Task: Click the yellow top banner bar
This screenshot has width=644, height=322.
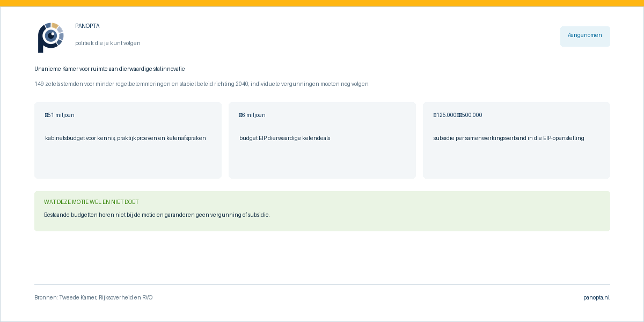Action: click(x=322, y=3)
